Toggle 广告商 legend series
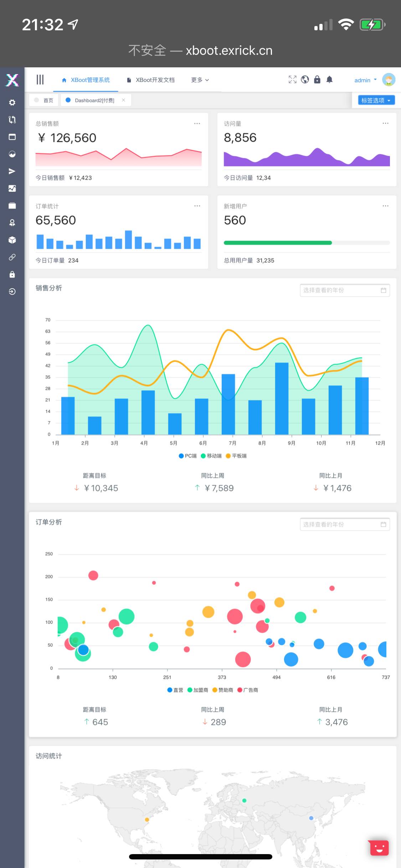Image resolution: width=401 pixels, height=868 pixels. [248, 690]
